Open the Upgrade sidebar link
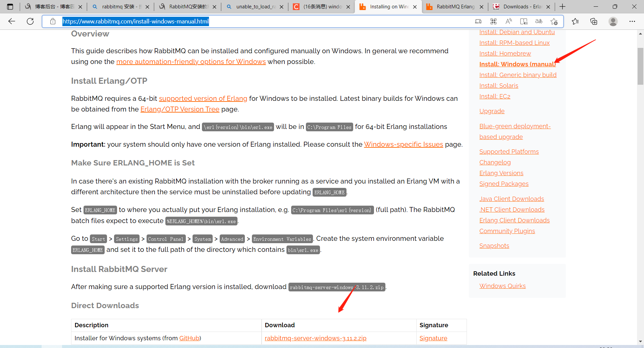This screenshot has width=644, height=348. pyautogui.click(x=492, y=111)
